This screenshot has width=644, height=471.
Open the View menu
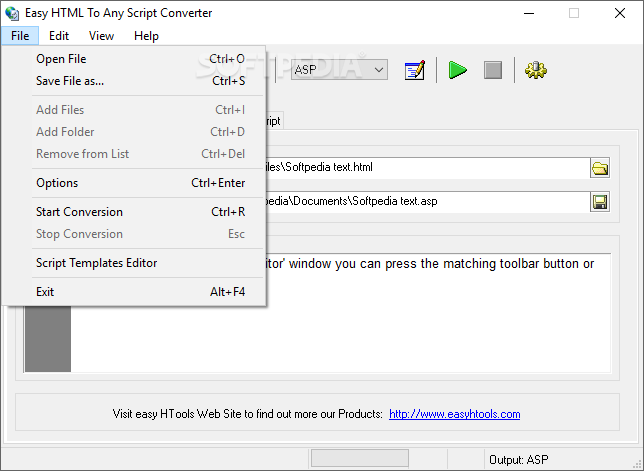[x=101, y=36]
